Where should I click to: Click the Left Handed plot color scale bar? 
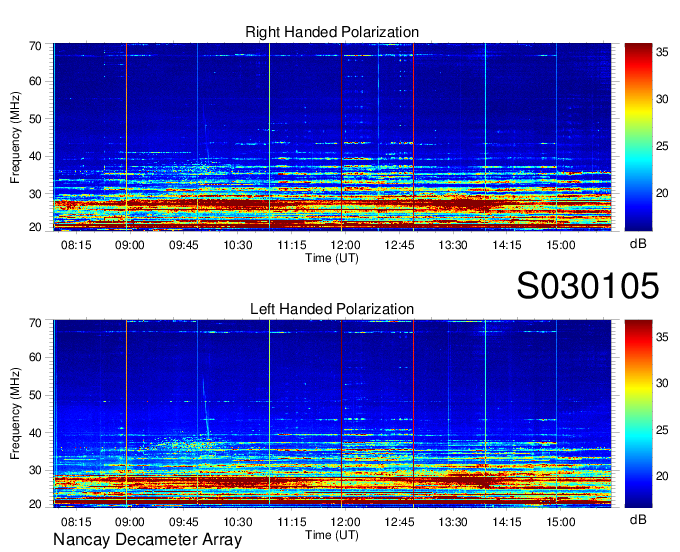coord(638,414)
